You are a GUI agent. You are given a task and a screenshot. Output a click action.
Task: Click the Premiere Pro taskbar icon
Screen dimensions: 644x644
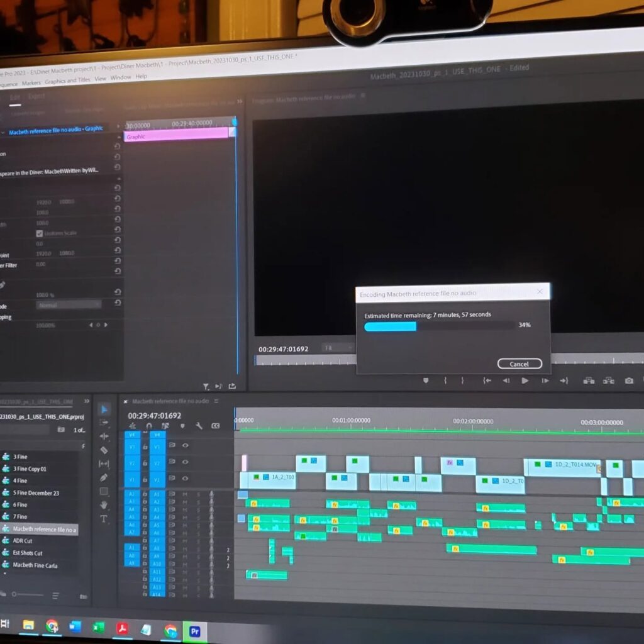point(195,631)
